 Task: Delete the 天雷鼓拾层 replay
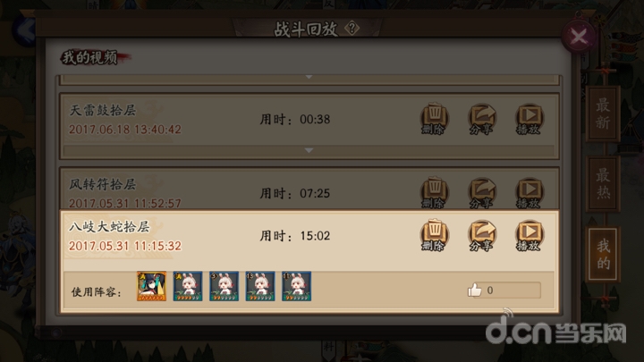pos(435,119)
